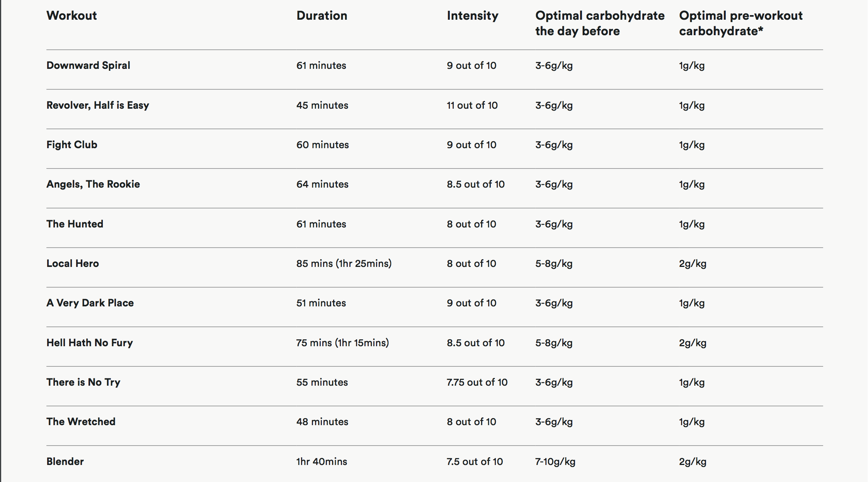Click the There is No Try workout
The image size is (868, 482).
pos(83,382)
